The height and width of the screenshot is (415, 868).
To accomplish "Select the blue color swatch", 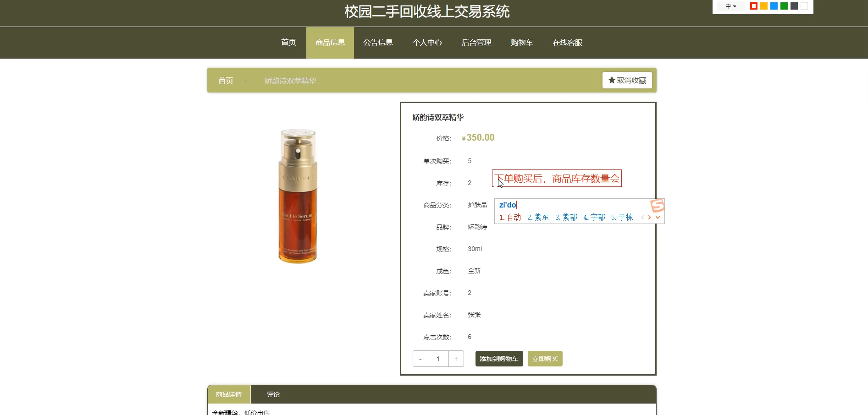I will (x=774, y=6).
